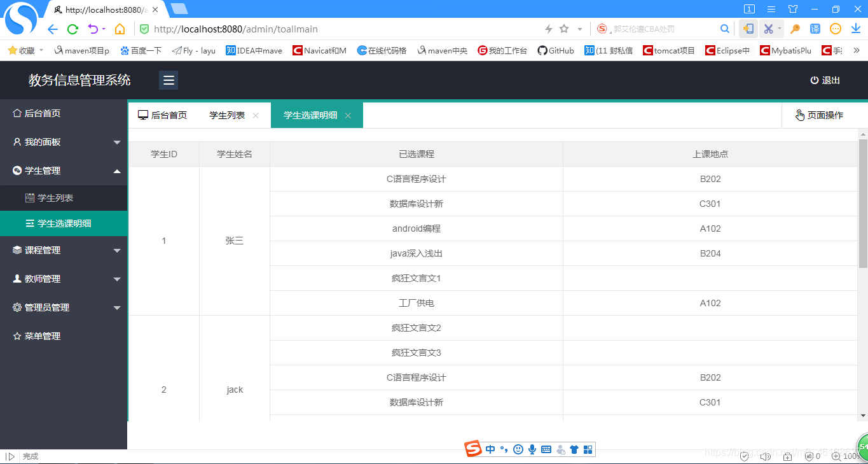Open 后台首页 in the sidebar
Screen dimensions: 868x464
click(x=64, y=113)
